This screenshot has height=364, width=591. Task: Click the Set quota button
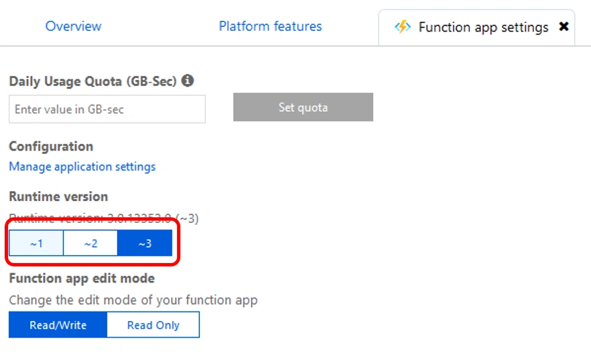tap(303, 108)
